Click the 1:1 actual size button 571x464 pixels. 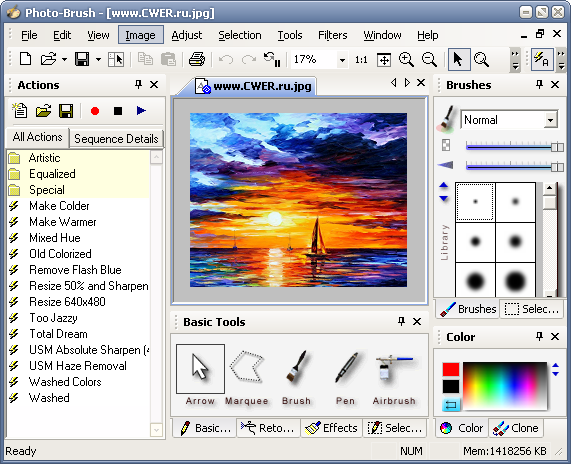pos(361,59)
